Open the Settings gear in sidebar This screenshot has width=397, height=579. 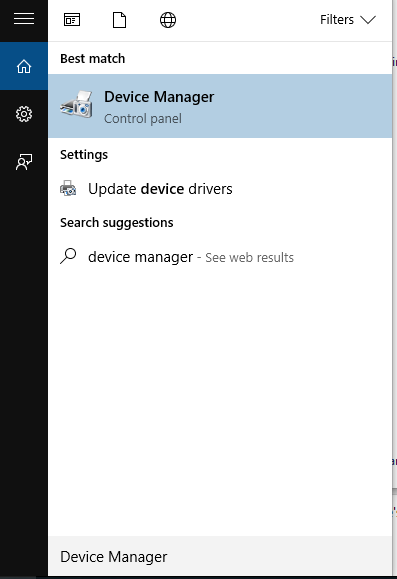tap(24, 114)
